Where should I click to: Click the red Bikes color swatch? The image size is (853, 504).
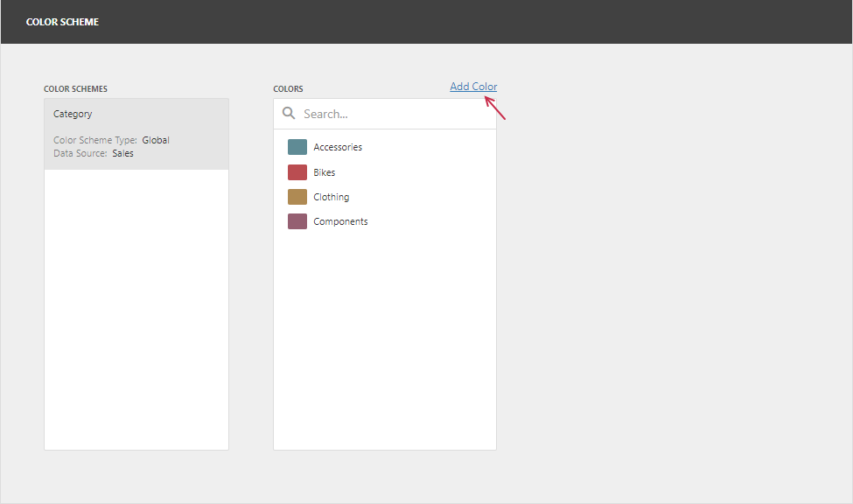tap(297, 171)
